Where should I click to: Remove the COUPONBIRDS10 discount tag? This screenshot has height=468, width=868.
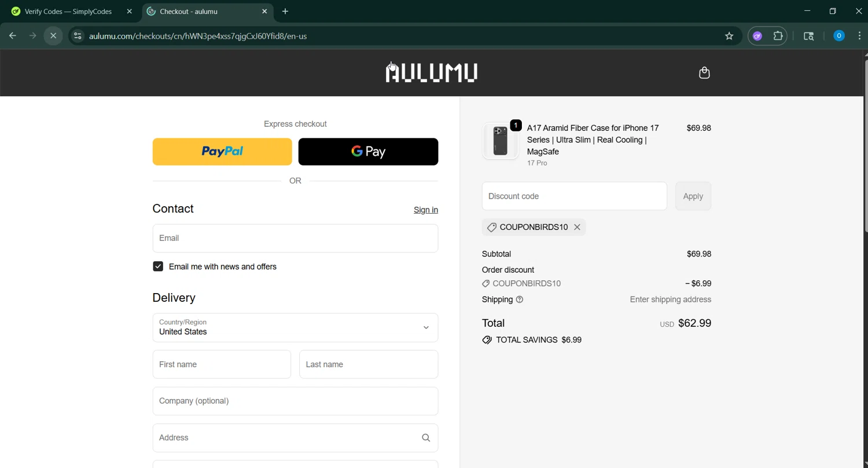[577, 227]
